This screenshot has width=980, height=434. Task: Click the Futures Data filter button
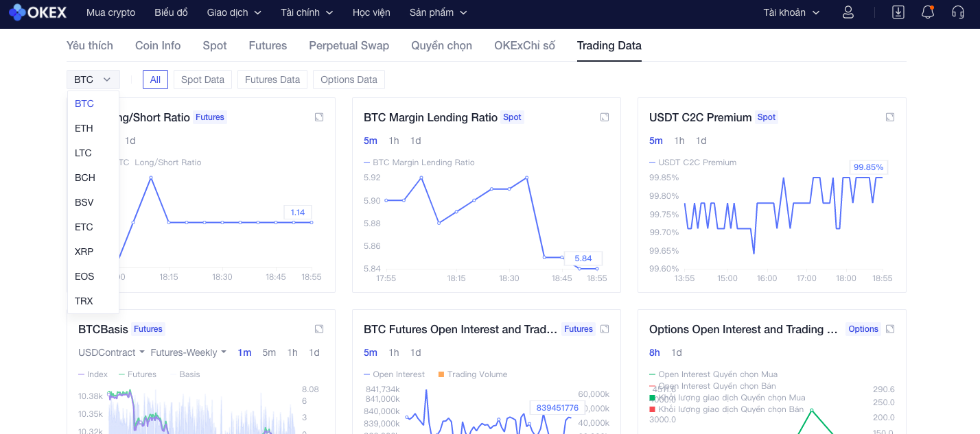point(272,80)
